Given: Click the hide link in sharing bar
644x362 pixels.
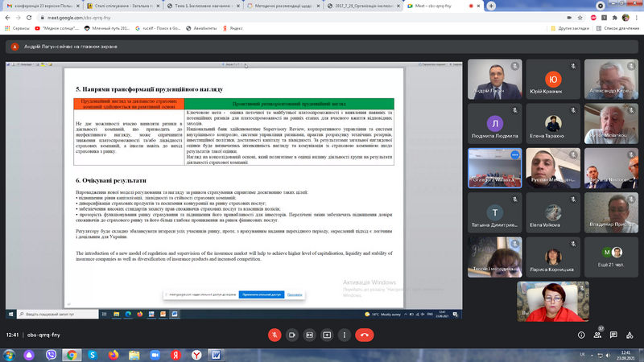Looking at the screenshot, I should tap(295, 294).
